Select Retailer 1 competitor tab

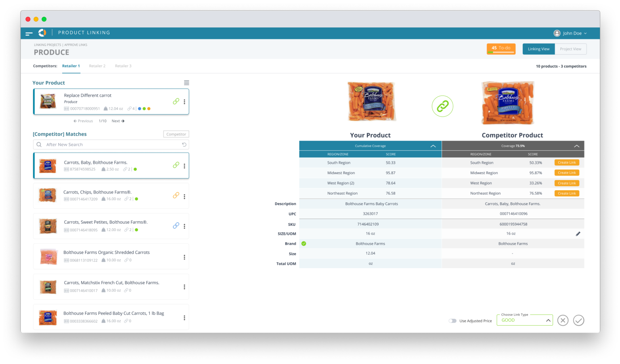[71, 66]
